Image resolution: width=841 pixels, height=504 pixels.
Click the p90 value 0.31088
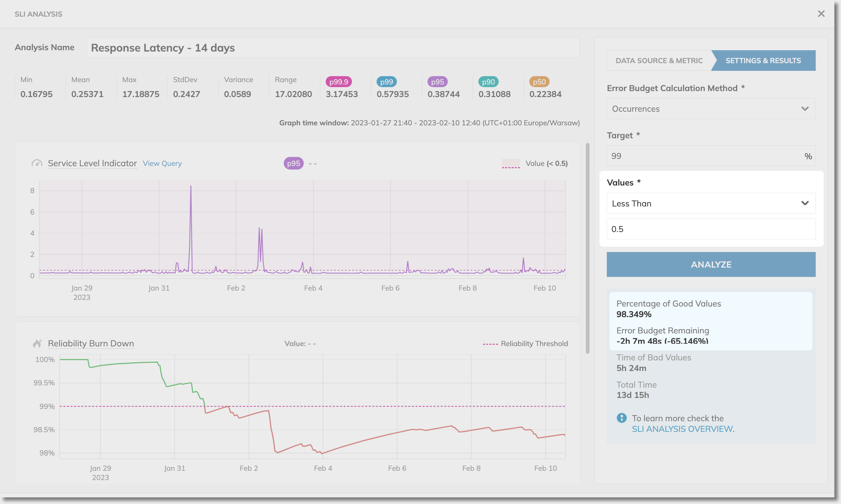click(495, 94)
